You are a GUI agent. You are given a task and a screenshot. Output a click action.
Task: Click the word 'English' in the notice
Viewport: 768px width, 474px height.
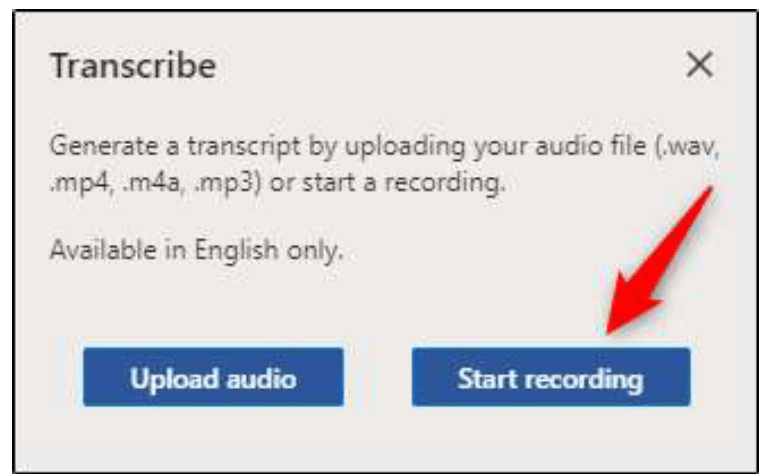[x=237, y=251]
